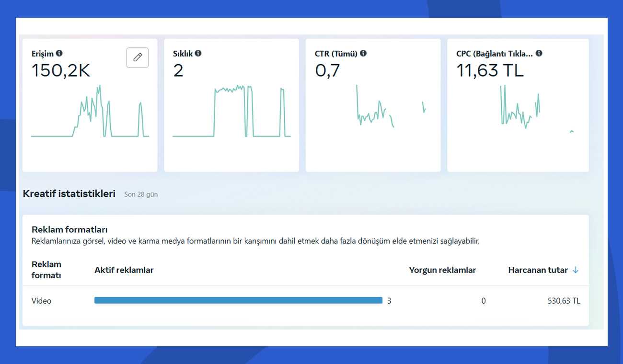The width and height of the screenshot is (623, 364).
Task: Click the Son 28 gün date range label
Action: pos(141,194)
